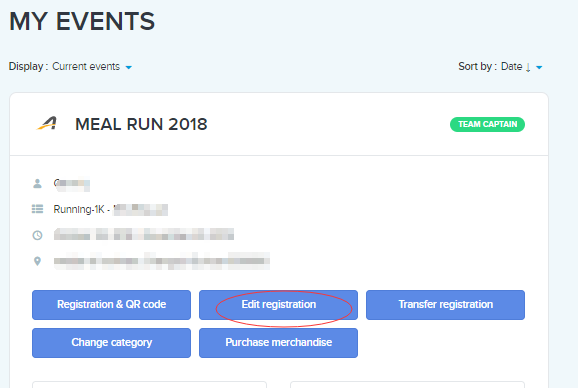Open the Display Current events dropdown
Image resolution: width=578 pixels, height=388 pixels.
pos(92,67)
